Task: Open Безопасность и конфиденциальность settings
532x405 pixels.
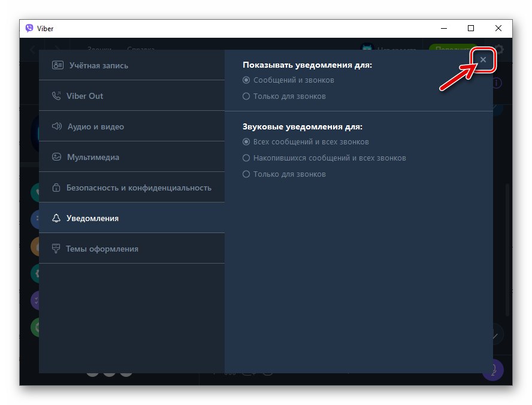Action: 132,188
